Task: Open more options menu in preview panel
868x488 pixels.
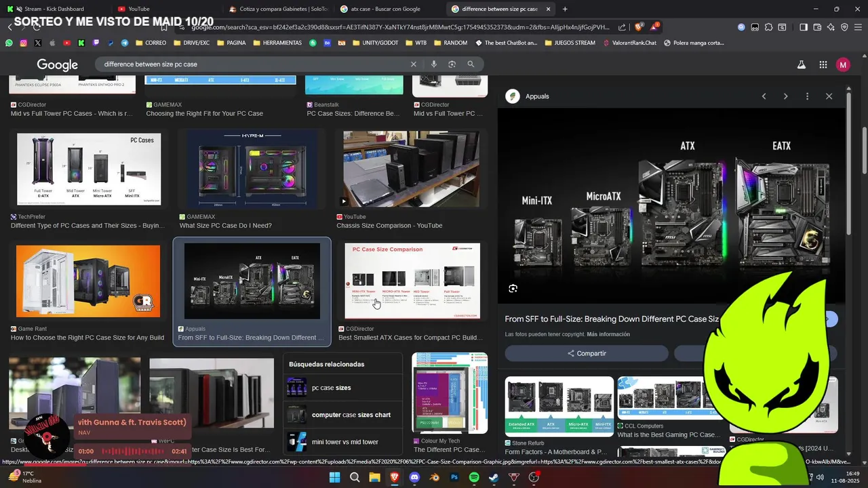Action: [807, 96]
